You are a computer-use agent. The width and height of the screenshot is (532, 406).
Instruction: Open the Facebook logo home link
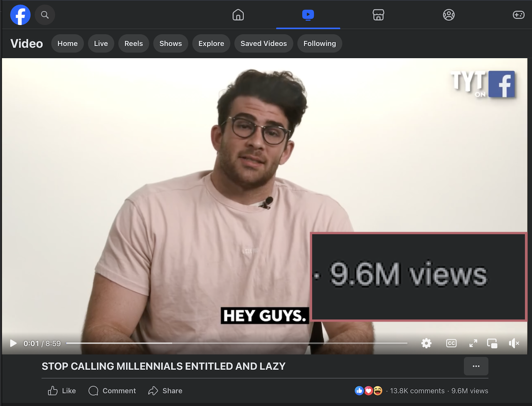20,15
